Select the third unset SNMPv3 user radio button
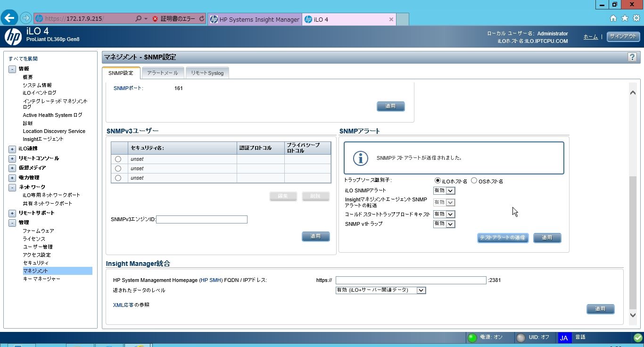 tap(118, 178)
